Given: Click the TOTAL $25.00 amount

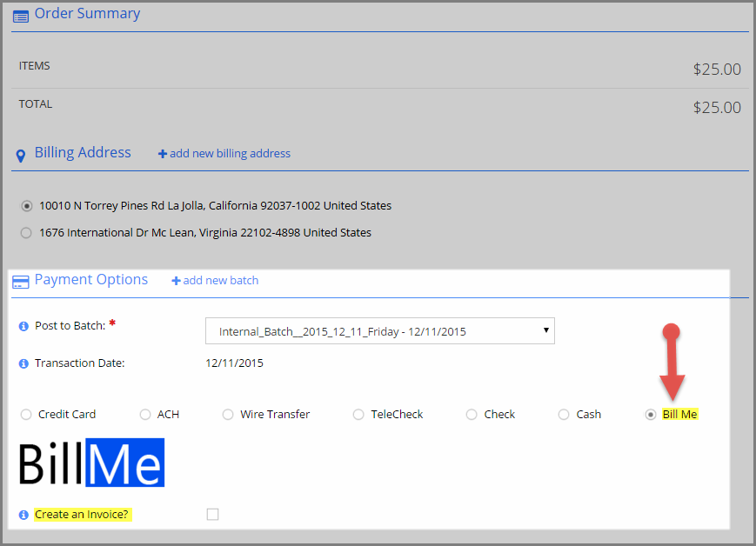Looking at the screenshot, I should [x=717, y=107].
